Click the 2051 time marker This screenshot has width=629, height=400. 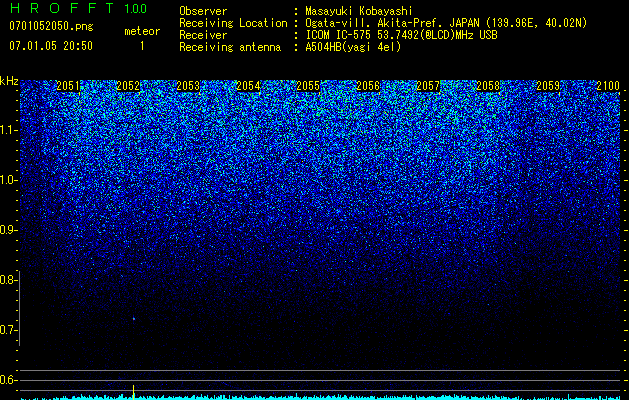[x=68, y=86]
